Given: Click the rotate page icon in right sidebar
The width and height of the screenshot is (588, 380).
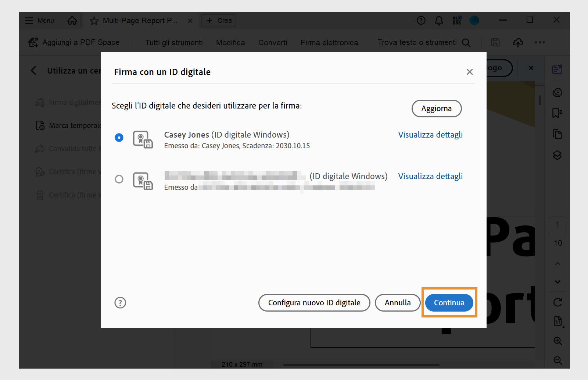Looking at the screenshot, I should (557, 302).
